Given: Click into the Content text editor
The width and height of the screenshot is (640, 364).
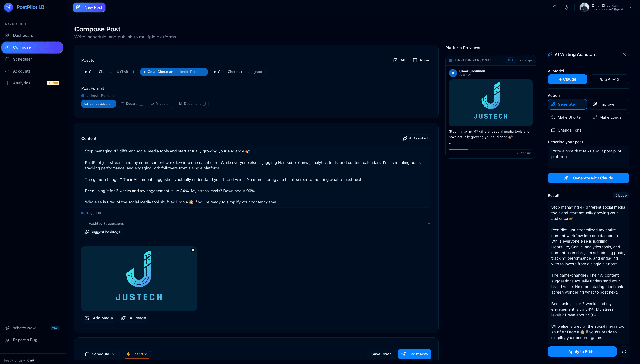Looking at the screenshot, I should point(256,176).
